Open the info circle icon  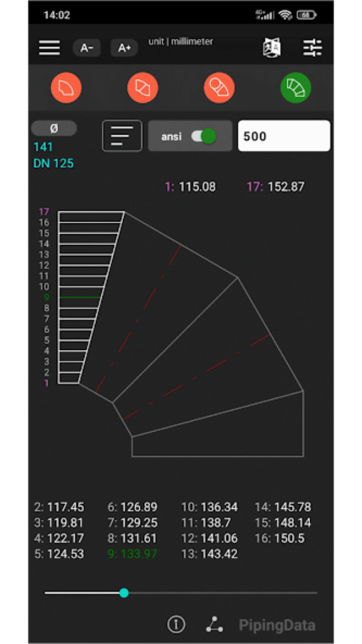[x=176, y=625]
